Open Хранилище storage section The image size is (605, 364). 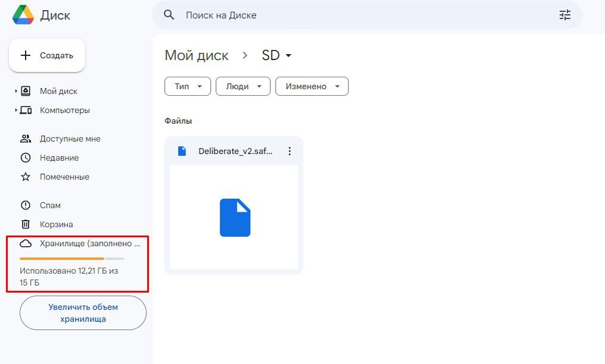pos(90,243)
